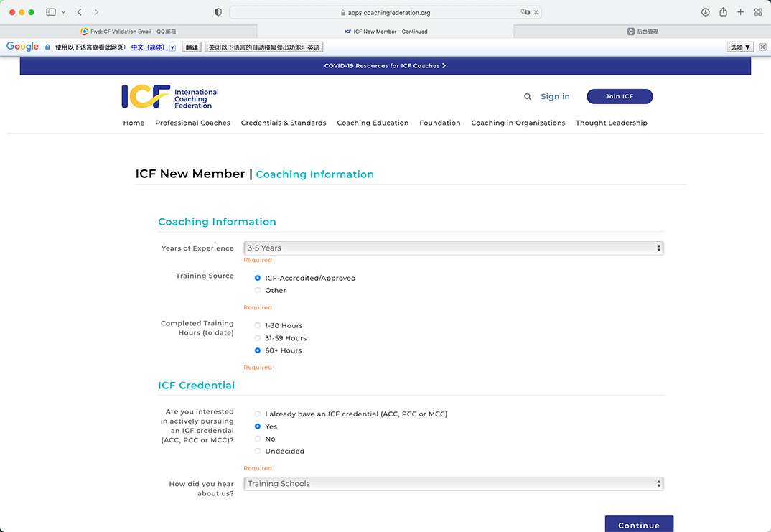Open Safari downloads icon
The height and width of the screenshot is (532, 771).
(x=705, y=12)
